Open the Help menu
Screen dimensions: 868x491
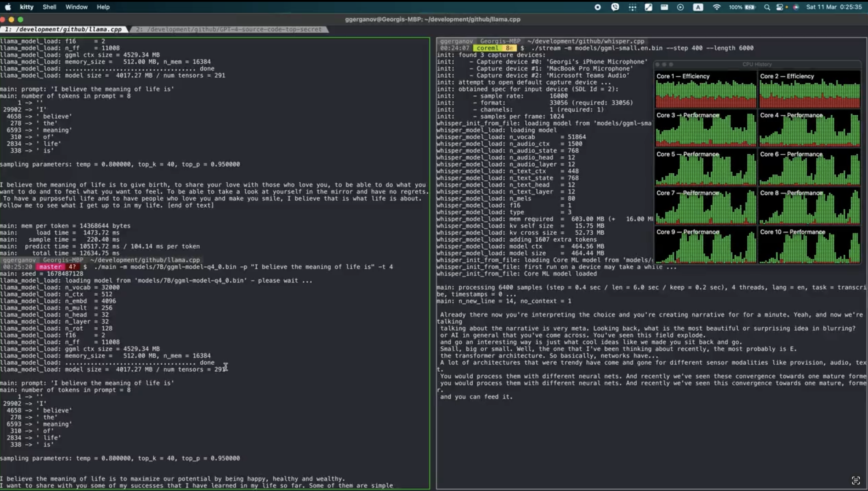tap(103, 7)
